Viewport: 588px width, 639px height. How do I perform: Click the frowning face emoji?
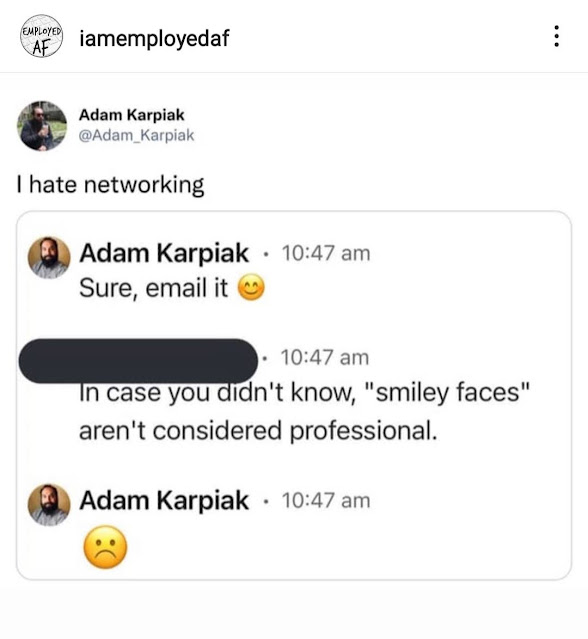(x=105, y=547)
